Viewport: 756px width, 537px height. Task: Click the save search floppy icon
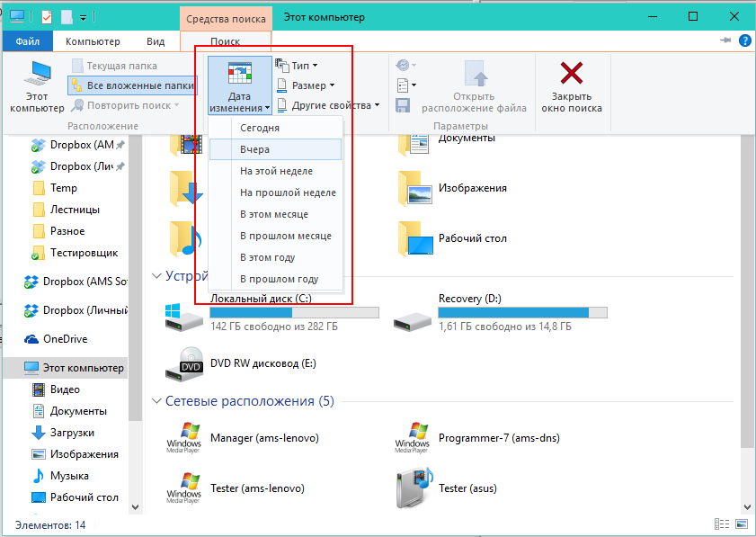403,105
